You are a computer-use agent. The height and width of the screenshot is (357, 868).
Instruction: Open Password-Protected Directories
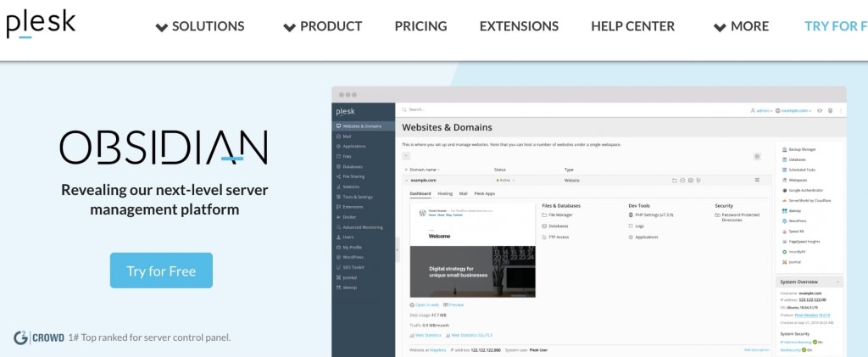(x=737, y=217)
